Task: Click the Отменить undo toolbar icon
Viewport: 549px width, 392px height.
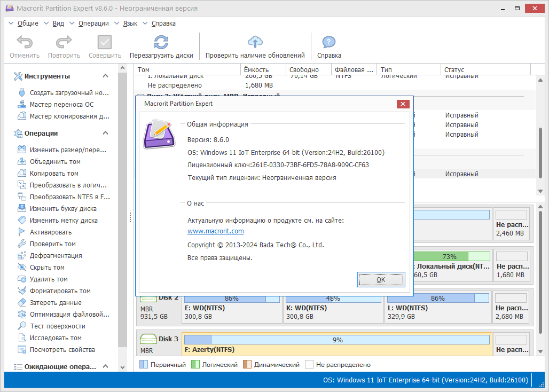Action: click(25, 42)
